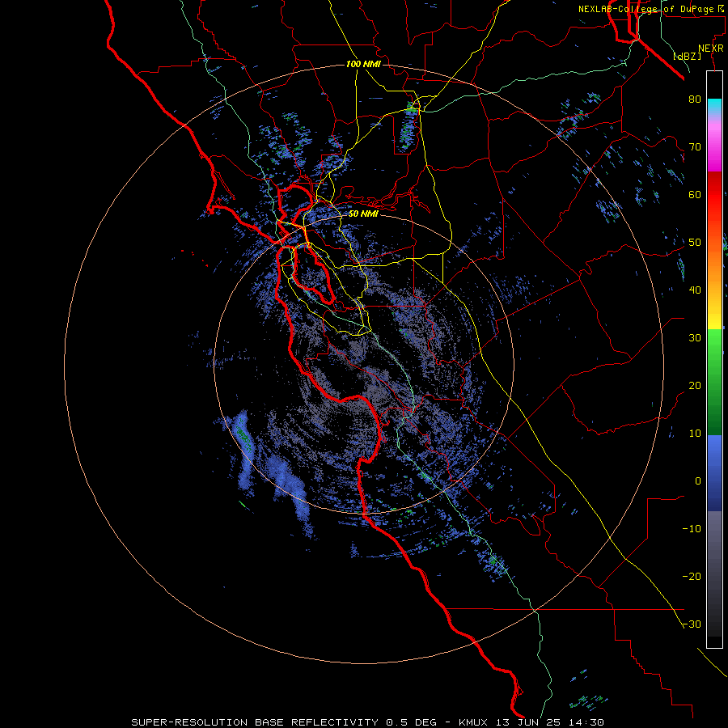The width and height of the screenshot is (728, 728).
Task: Click the -30 value on the dBZ scale
Action: click(692, 624)
